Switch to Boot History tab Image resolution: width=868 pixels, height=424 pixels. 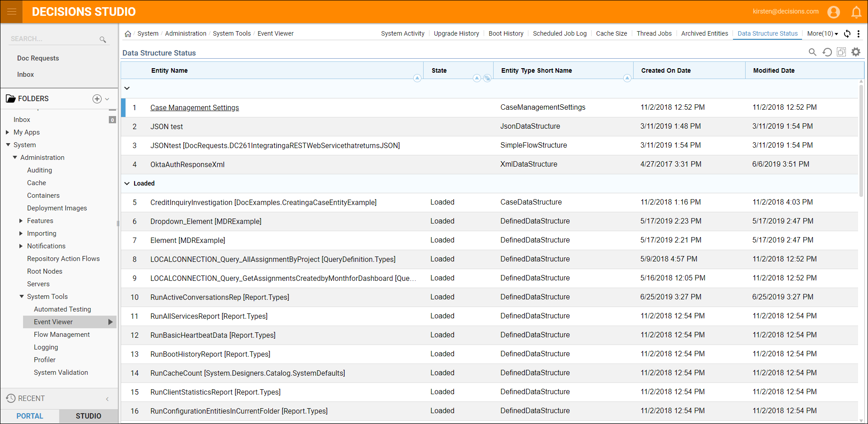click(x=506, y=34)
